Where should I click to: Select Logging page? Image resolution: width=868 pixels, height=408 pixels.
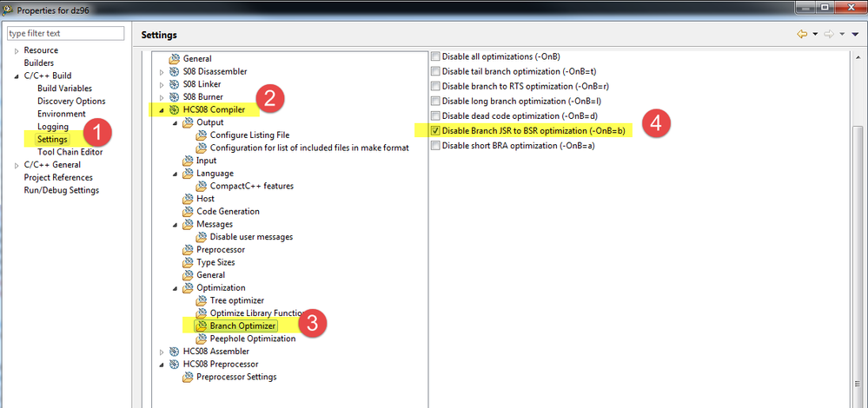coord(53,127)
